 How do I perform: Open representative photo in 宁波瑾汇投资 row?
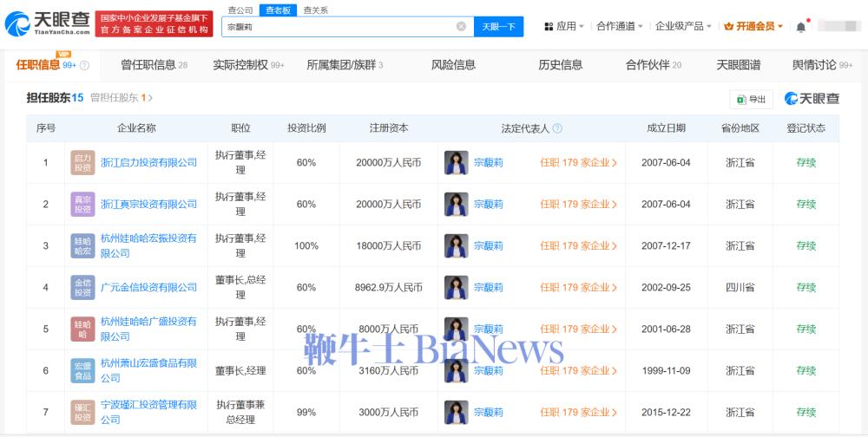pos(457,412)
